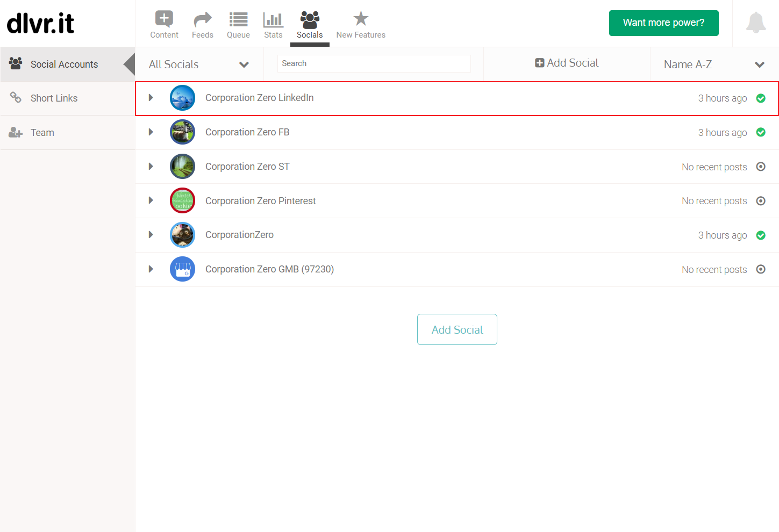Select Social Accounts in the sidebar
This screenshot has height=532, width=779.
coord(67,64)
